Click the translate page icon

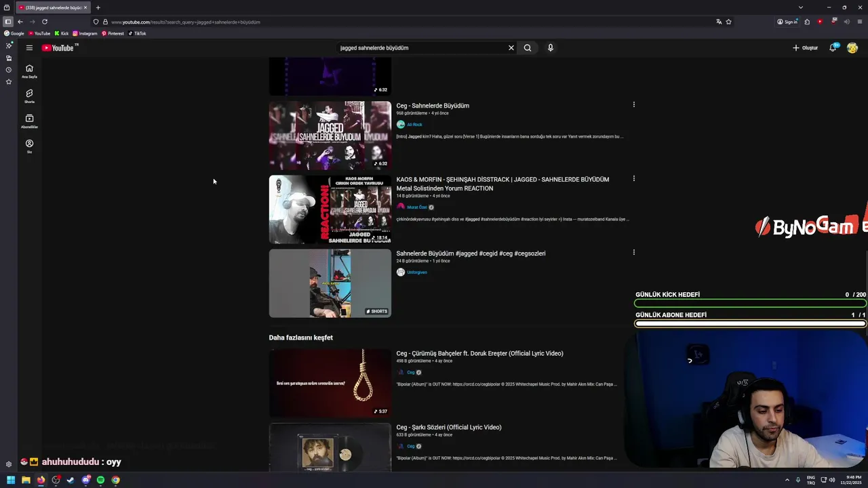[719, 22]
